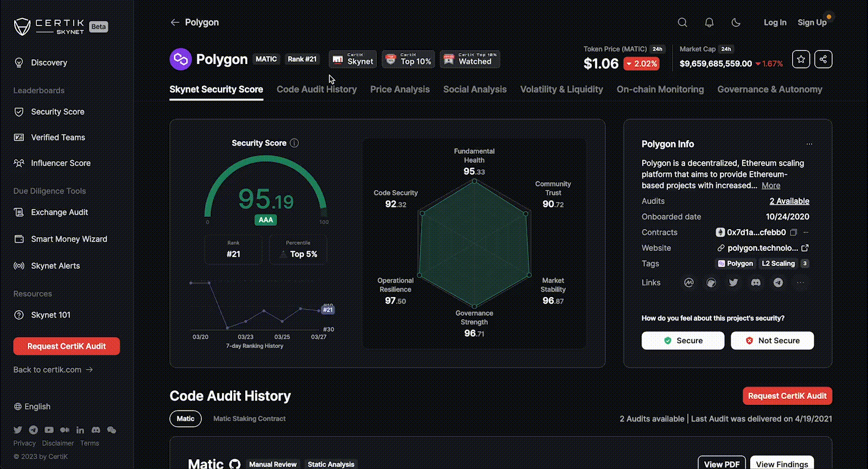868x469 pixels.
Task: Copy contract address 0x7d1a...cfebb0
Action: click(793, 232)
